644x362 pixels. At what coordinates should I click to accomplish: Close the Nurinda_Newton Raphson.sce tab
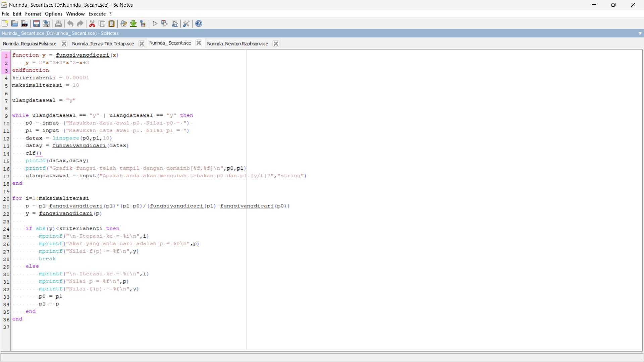pyautogui.click(x=276, y=44)
